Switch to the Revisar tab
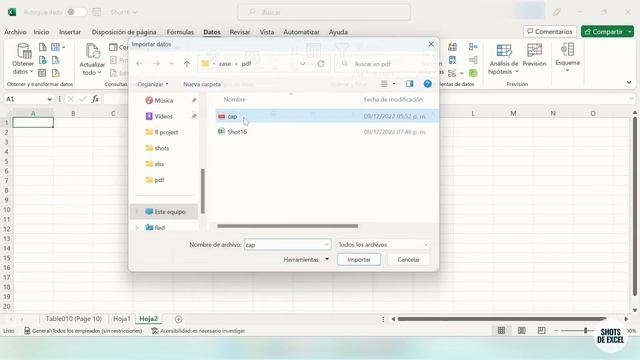The width and height of the screenshot is (640, 360). pos(240,32)
